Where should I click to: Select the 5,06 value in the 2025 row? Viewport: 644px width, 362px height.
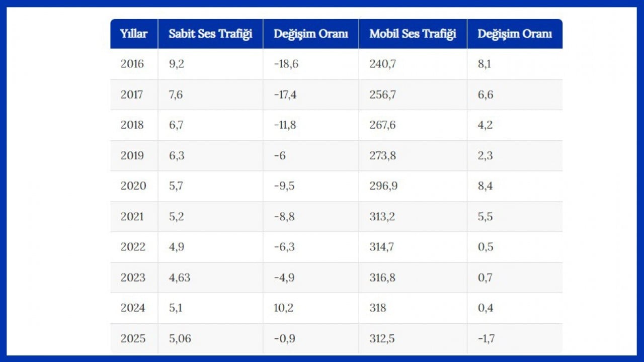tap(180, 338)
